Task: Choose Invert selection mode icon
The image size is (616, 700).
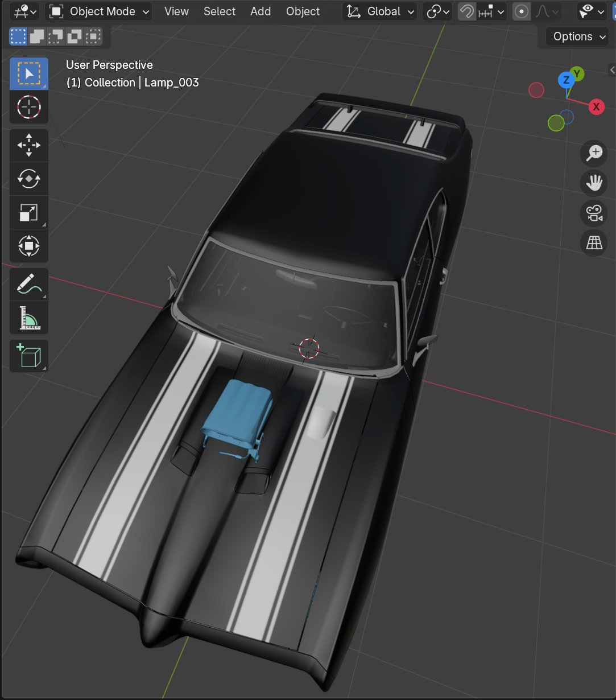Action: [74, 36]
